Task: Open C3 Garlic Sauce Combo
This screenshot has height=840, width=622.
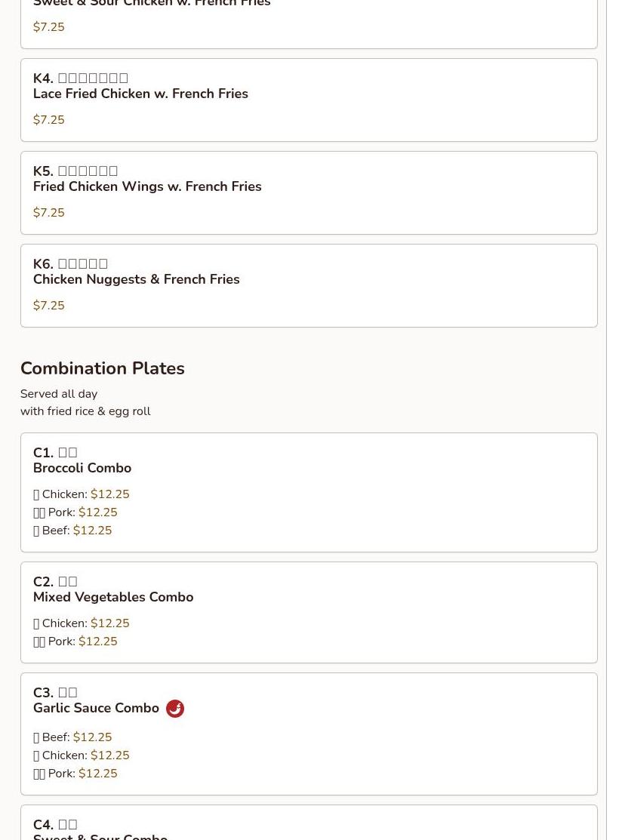Action: 96,708
